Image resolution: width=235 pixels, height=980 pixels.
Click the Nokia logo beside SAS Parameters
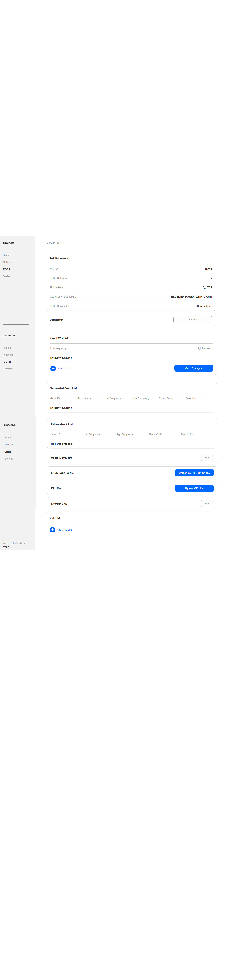coord(9,243)
